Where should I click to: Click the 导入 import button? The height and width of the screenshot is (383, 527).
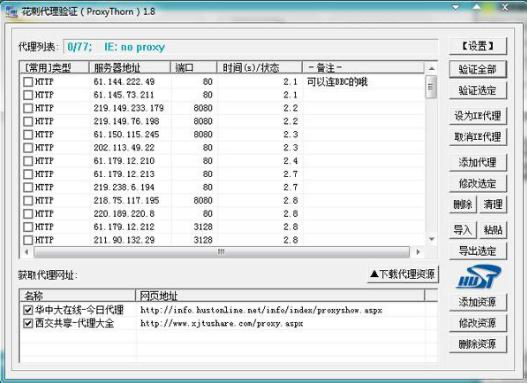coord(463,230)
